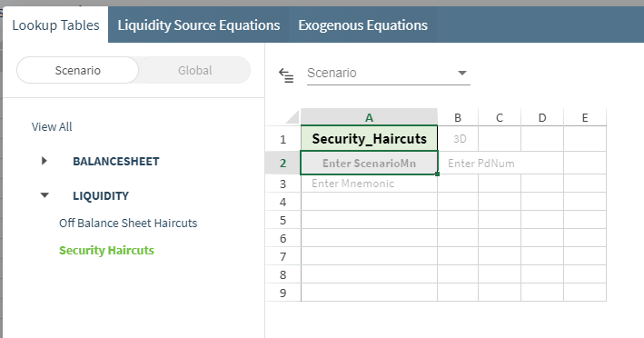Select row 8 header
The image size is (644, 338).
pyautogui.click(x=283, y=274)
